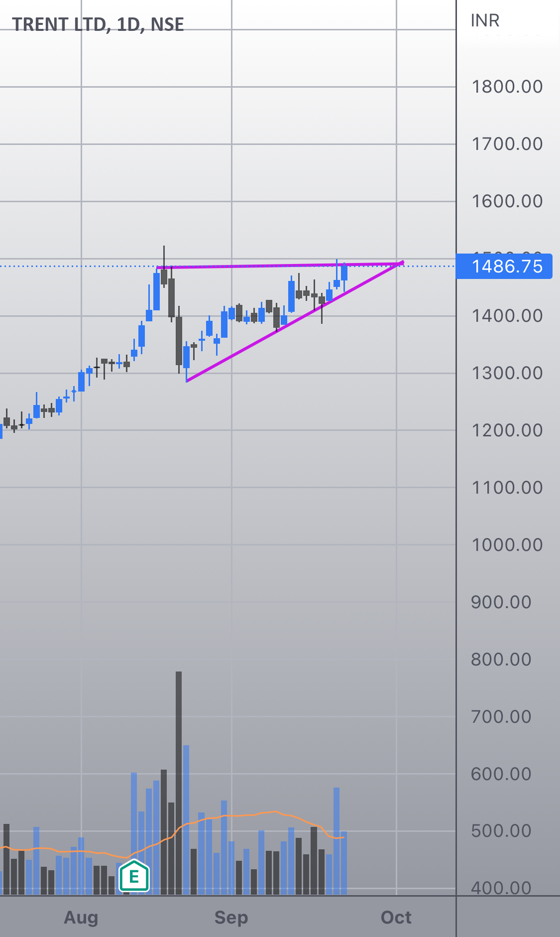This screenshot has width=560, height=937.
Task: Click the 1400.00 price scale label
Action: click(x=507, y=316)
